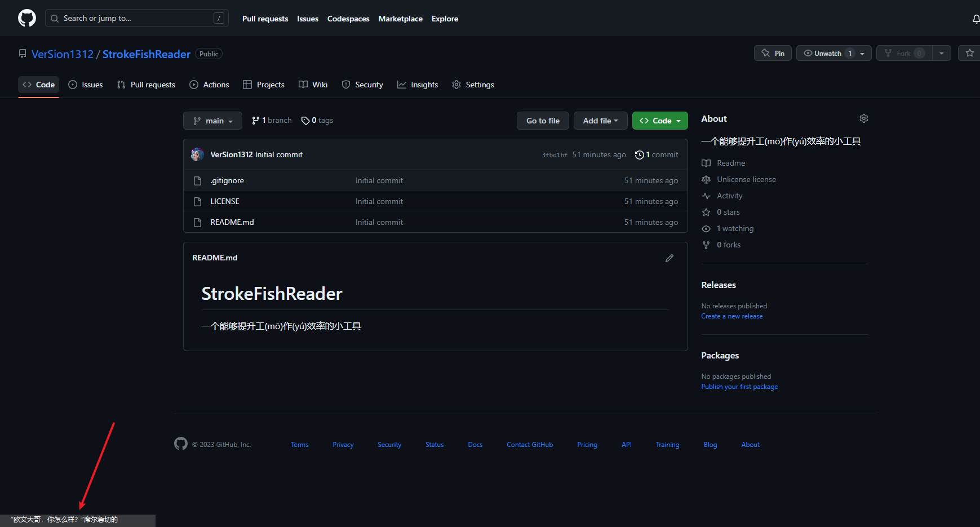This screenshot has width=980, height=527.
Task: Open the README.md file
Action: (232, 222)
